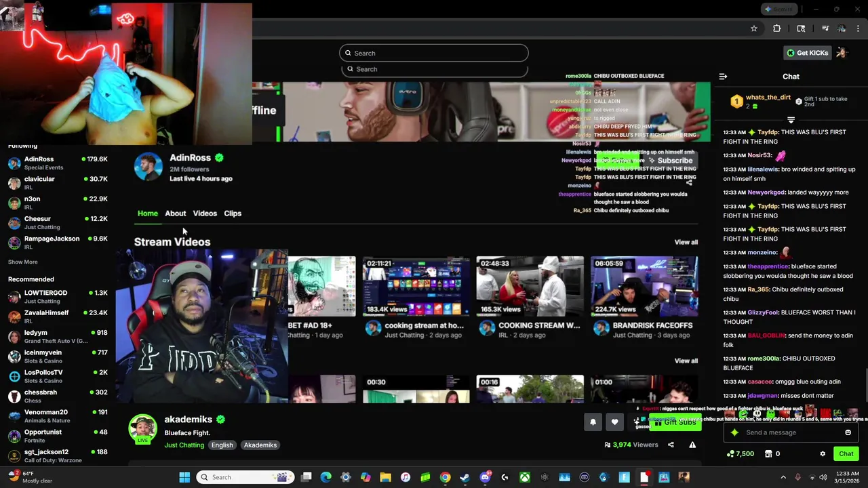Click the heart follow icon below stream

[614, 422]
